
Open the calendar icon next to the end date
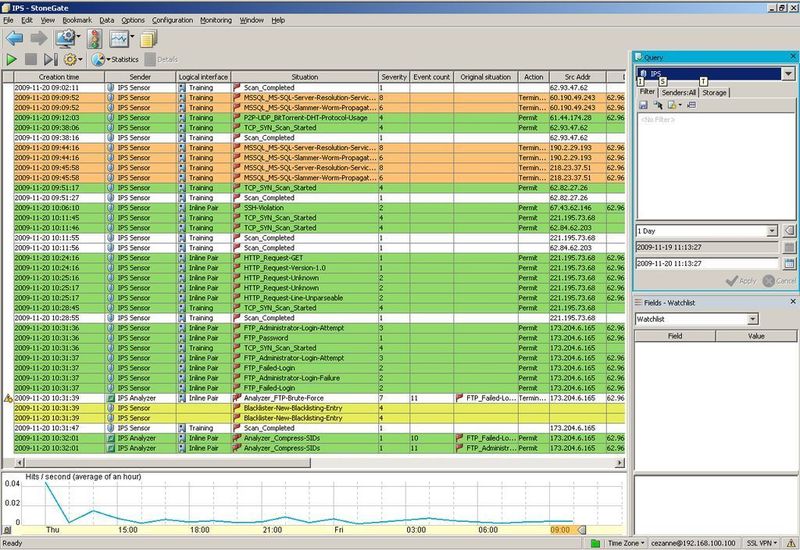pyautogui.click(x=788, y=263)
